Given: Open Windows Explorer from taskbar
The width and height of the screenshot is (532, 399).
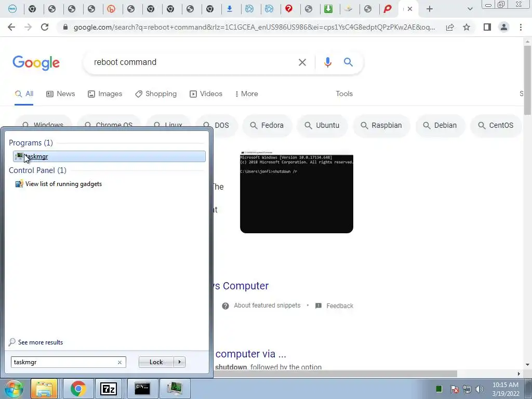Looking at the screenshot, I should 45,389.
